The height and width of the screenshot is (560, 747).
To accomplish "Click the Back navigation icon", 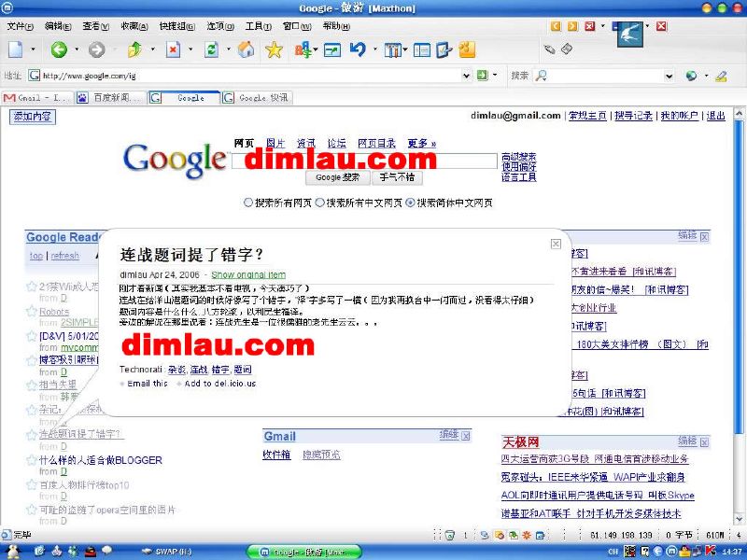I will click(58, 51).
